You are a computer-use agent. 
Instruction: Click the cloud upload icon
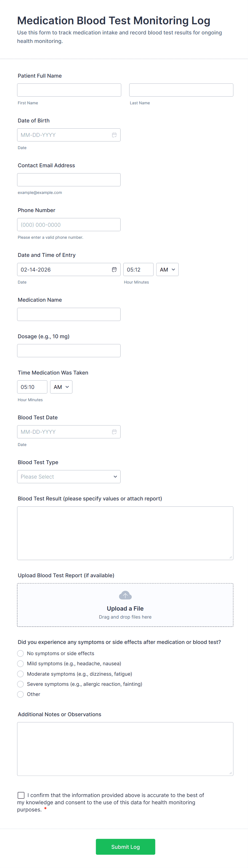tap(125, 595)
